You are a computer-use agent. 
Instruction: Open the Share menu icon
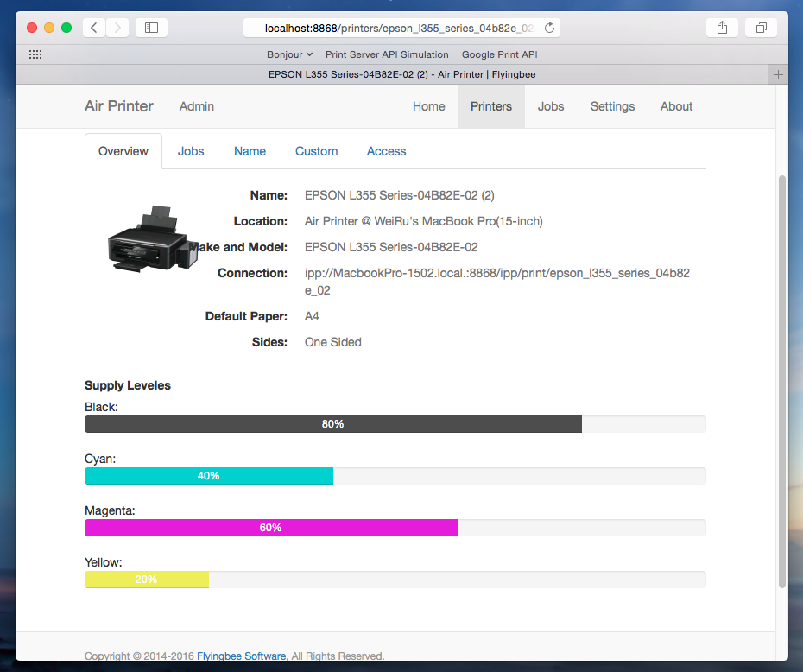pos(722,28)
